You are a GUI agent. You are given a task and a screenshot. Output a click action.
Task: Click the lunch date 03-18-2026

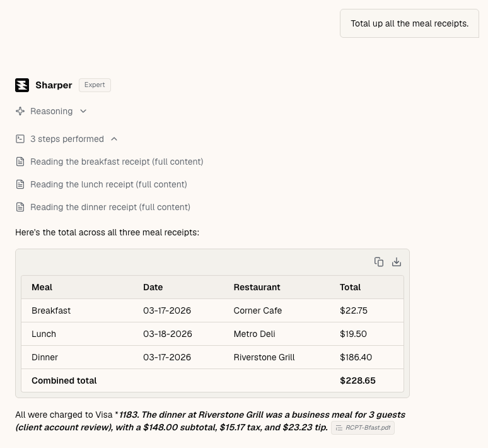(x=168, y=334)
